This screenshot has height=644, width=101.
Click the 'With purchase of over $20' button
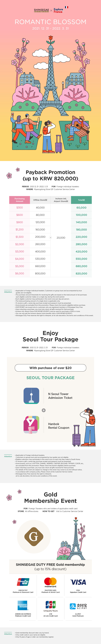pyautogui.click(x=50, y=368)
